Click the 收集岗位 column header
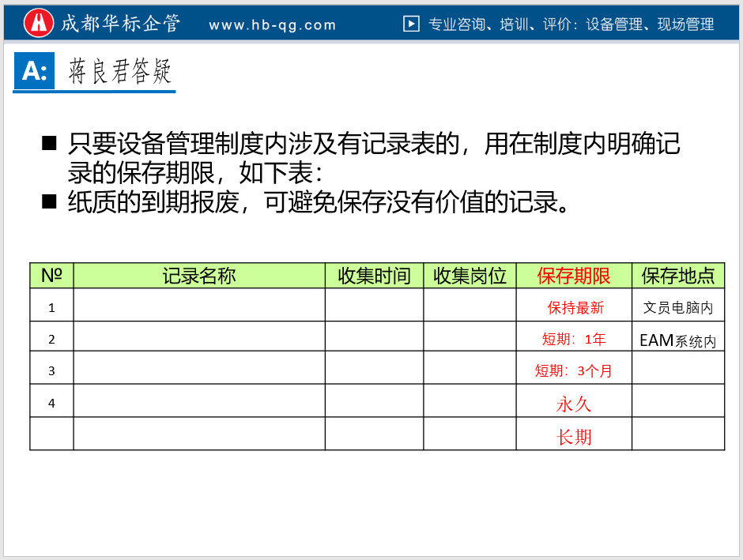This screenshot has height=560, width=743. pos(470,276)
